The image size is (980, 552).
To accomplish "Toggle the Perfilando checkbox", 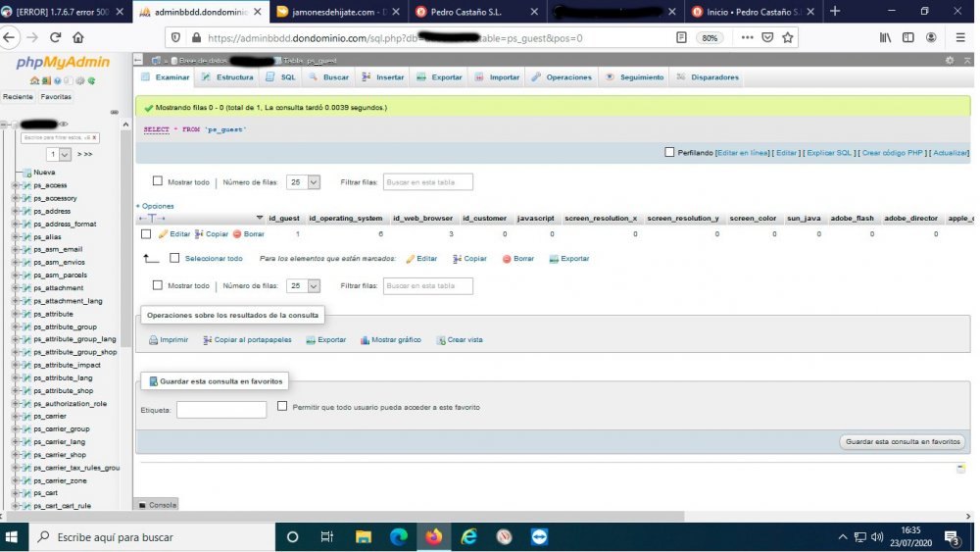I will [x=669, y=152].
